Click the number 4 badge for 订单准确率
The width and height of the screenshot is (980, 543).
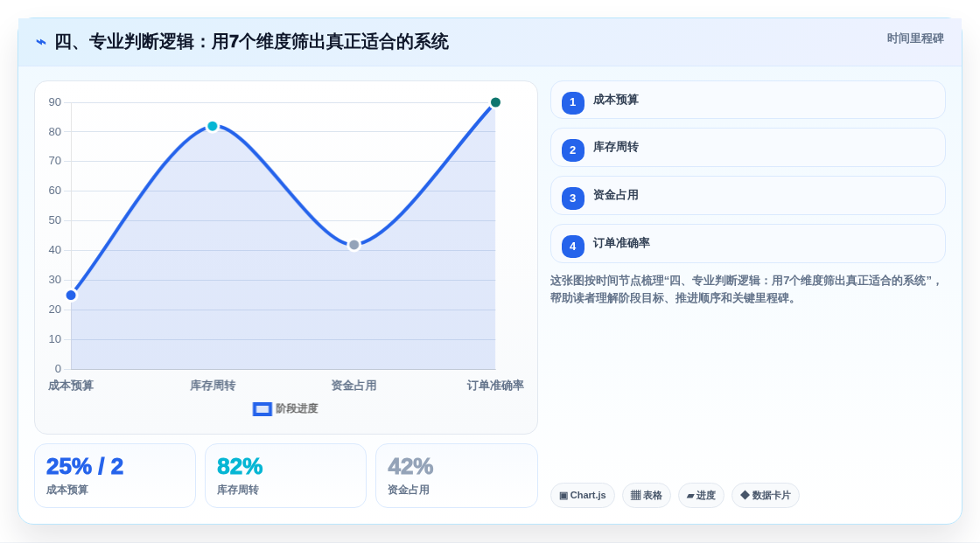point(572,247)
